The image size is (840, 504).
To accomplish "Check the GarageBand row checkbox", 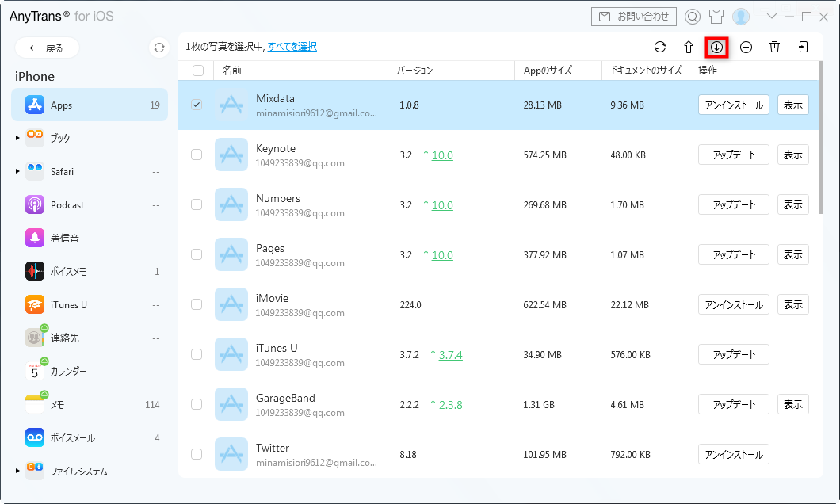I will (x=197, y=404).
